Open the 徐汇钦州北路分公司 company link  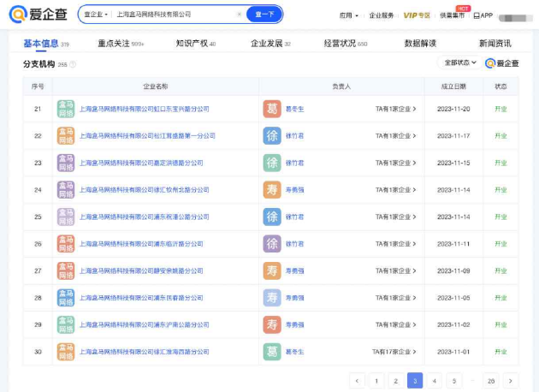[x=145, y=190]
